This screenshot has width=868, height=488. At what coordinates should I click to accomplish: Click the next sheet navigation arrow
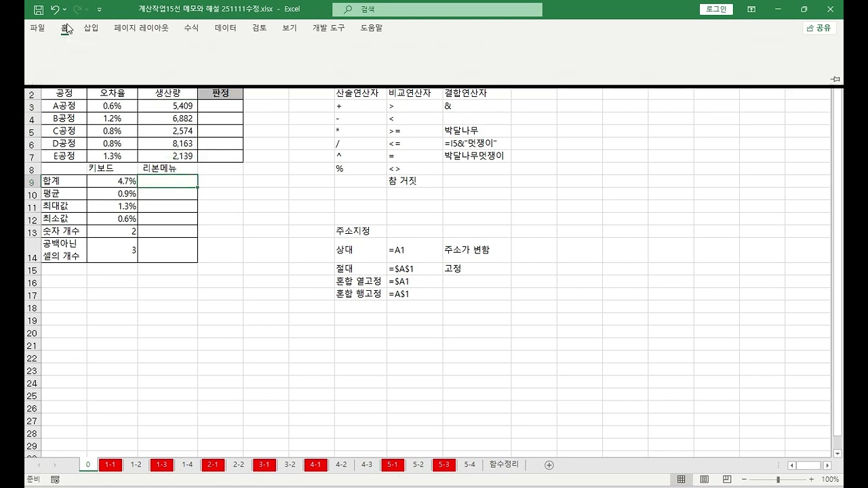tap(54, 465)
